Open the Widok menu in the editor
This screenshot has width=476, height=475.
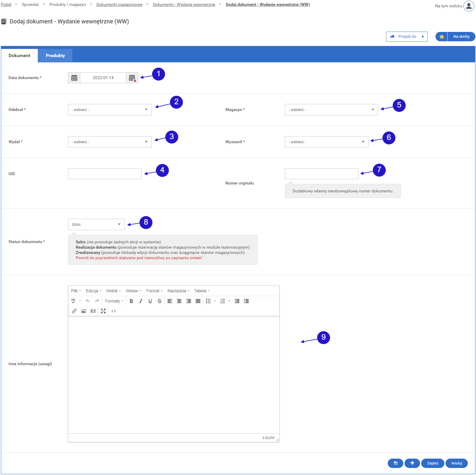pos(113,291)
